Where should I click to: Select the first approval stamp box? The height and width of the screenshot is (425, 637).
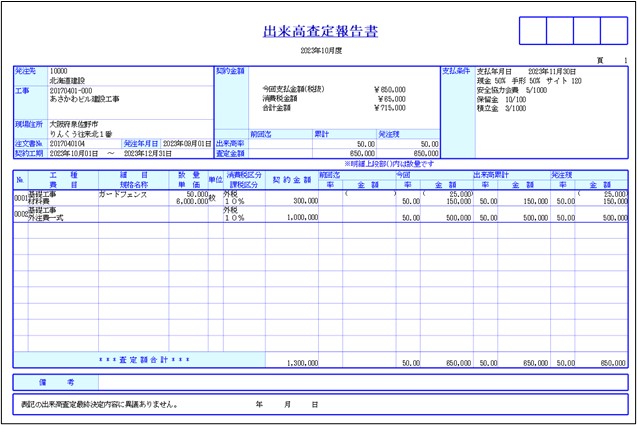coord(533,30)
